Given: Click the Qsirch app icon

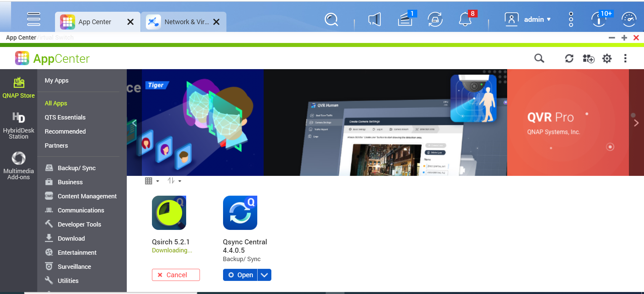Looking at the screenshot, I should click(x=169, y=213).
